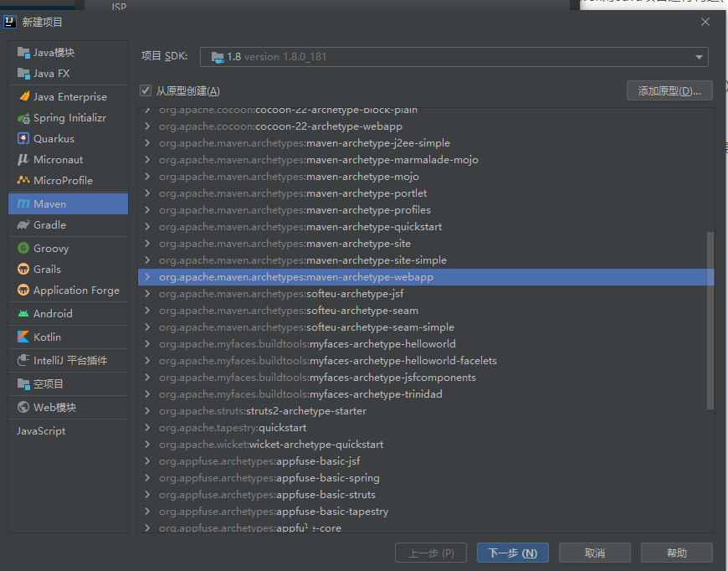
Task: Open the 项目 SDK dropdown arrow
Action: (698, 57)
